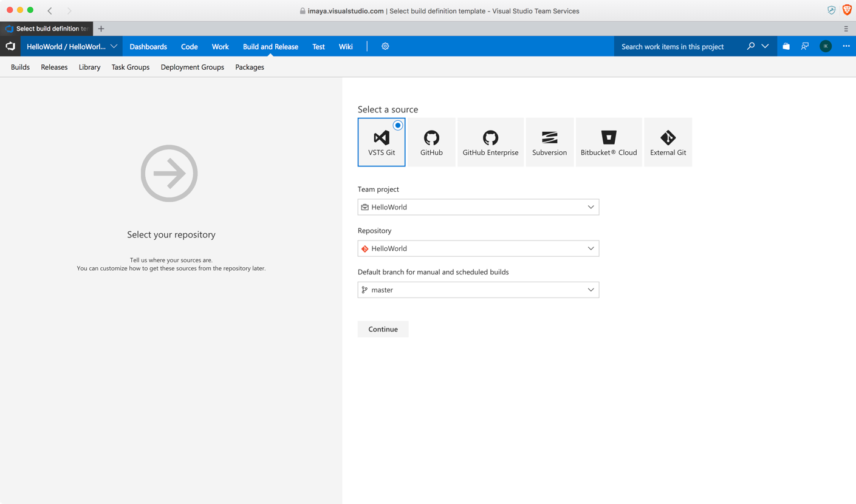Open the more options ellipsis menu
Image resolution: width=856 pixels, height=504 pixels.
tap(846, 46)
